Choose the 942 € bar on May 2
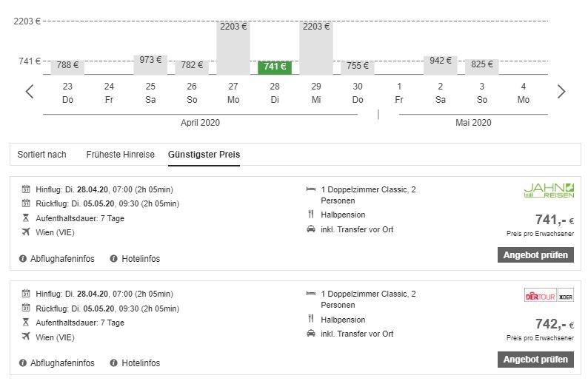This screenshot has height=381, width=588. 441,64
